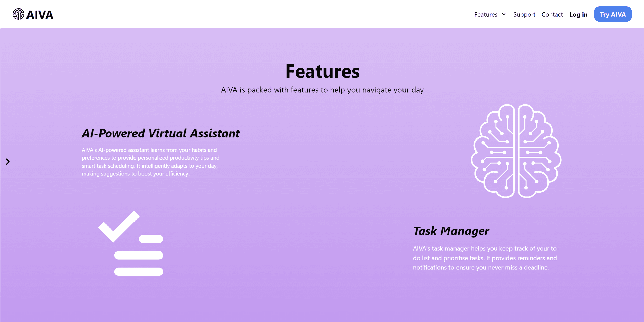The image size is (644, 322).
Task: Open the Features dropdown menu
Action: [x=486, y=14]
